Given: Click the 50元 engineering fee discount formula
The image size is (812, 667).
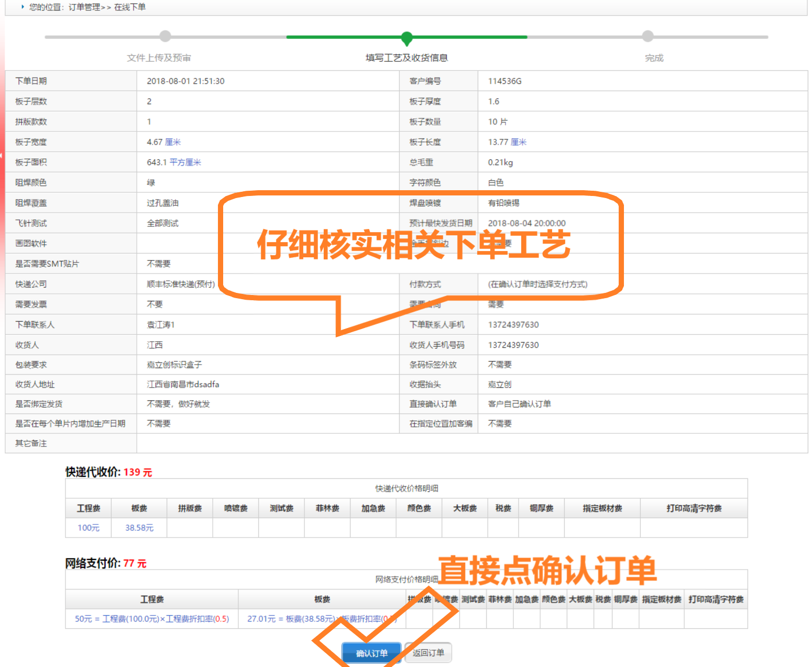Looking at the screenshot, I should [x=152, y=619].
